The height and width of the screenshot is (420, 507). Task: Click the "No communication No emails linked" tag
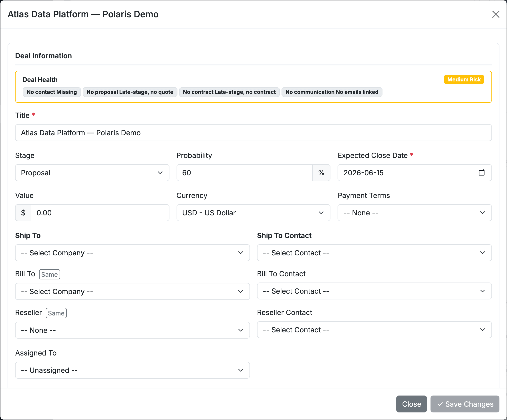coord(332,92)
